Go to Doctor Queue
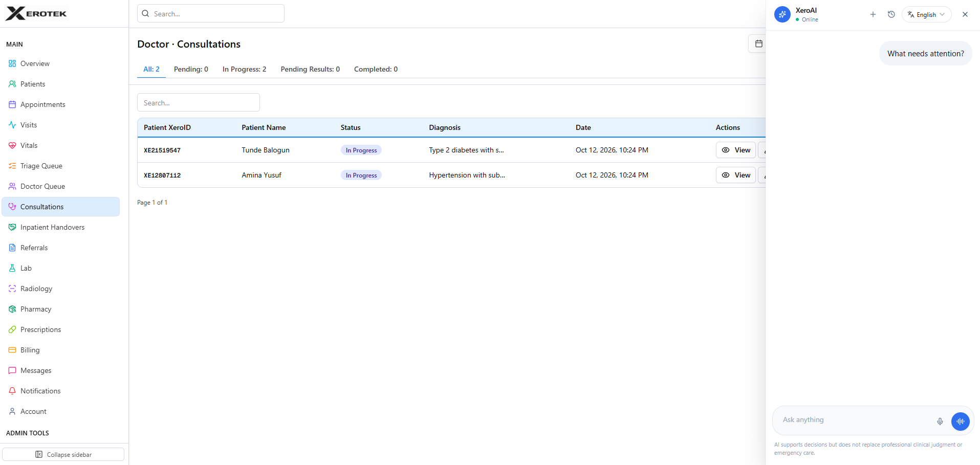Viewport: 980px width, 465px height. [x=60, y=186]
